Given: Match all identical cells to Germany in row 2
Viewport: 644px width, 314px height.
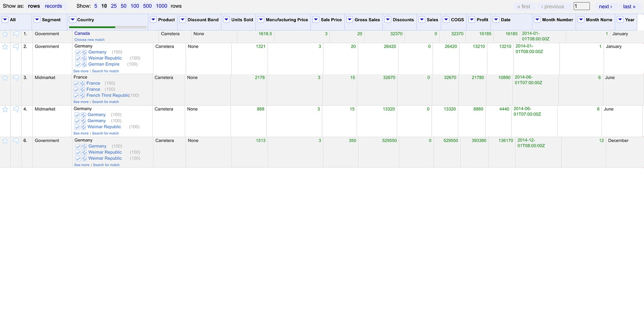Looking at the screenshot, I should (84, 52).
